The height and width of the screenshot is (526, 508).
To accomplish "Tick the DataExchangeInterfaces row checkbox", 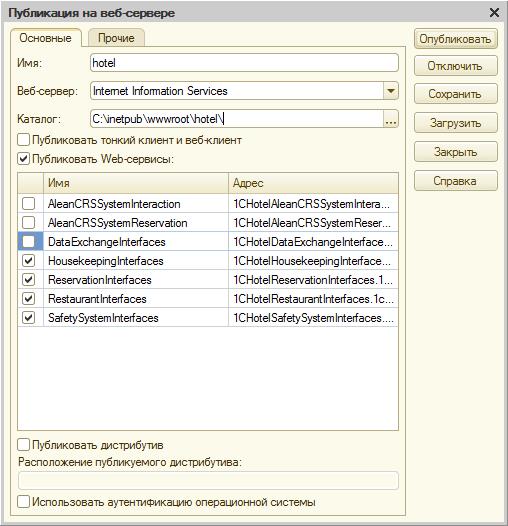I will [29, 242].
